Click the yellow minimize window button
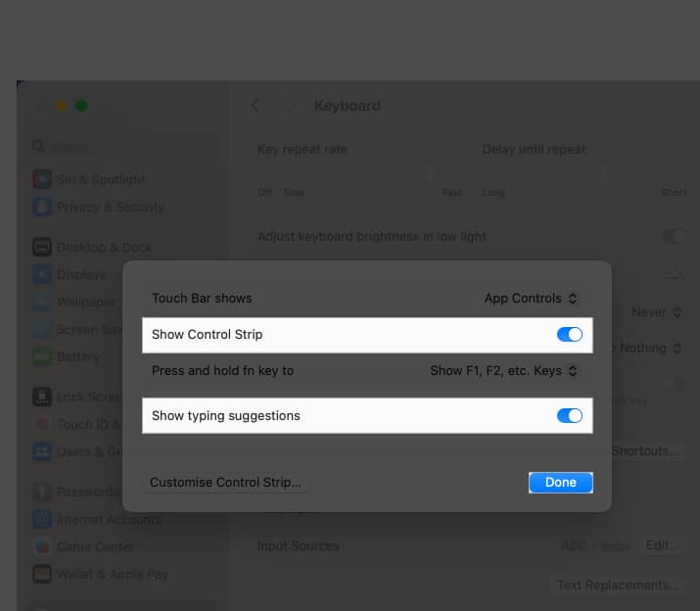The image size is (700, 611). point(62,106)
